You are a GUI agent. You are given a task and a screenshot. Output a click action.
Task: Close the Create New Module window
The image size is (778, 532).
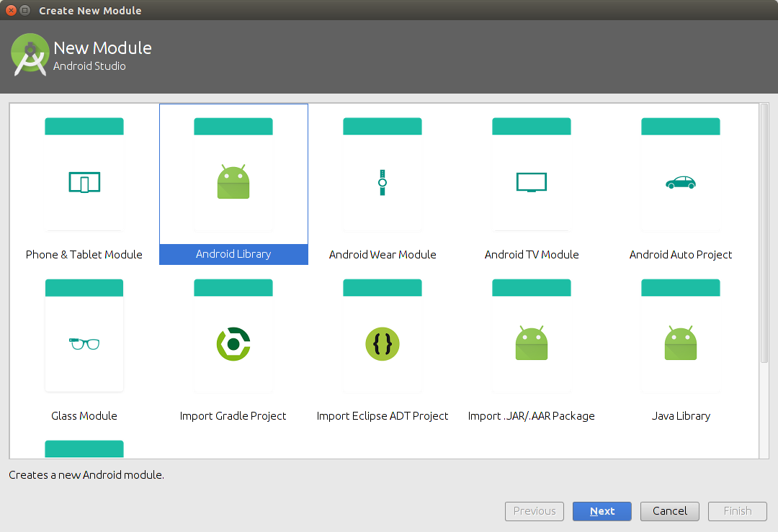click(x=11, y=10)
